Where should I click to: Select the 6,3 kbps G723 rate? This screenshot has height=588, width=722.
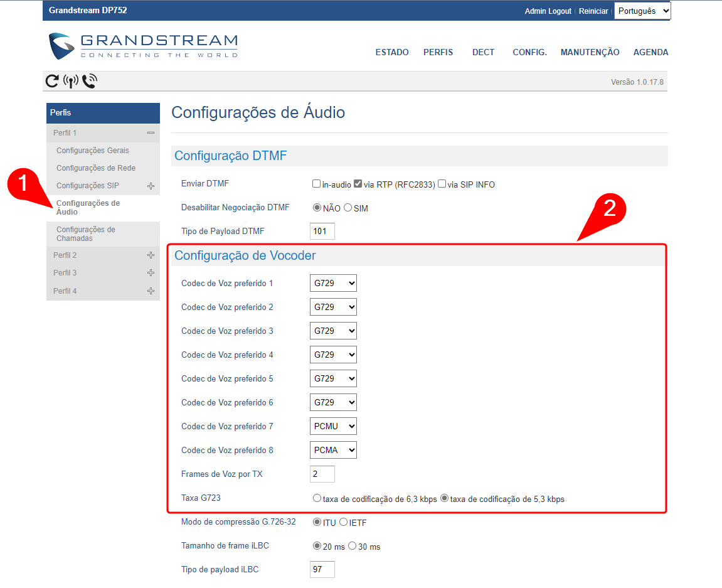click(x=317, y=499)
